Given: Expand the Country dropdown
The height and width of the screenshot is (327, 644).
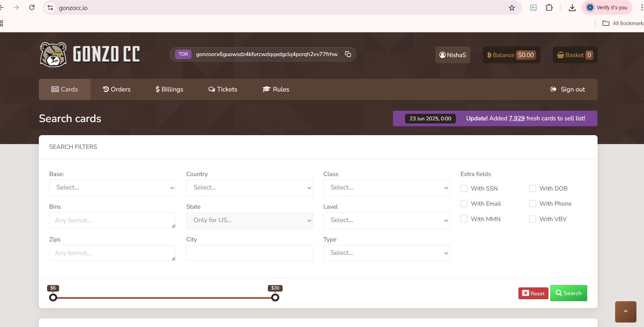Looking at the screenshot, I should pyautogui.click(x=250, y=188).
